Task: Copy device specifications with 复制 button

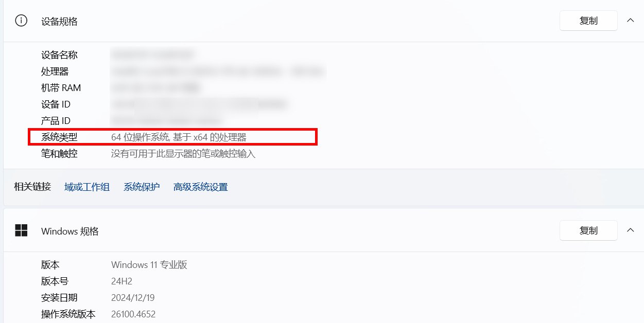Action: [x=588, y=21]
